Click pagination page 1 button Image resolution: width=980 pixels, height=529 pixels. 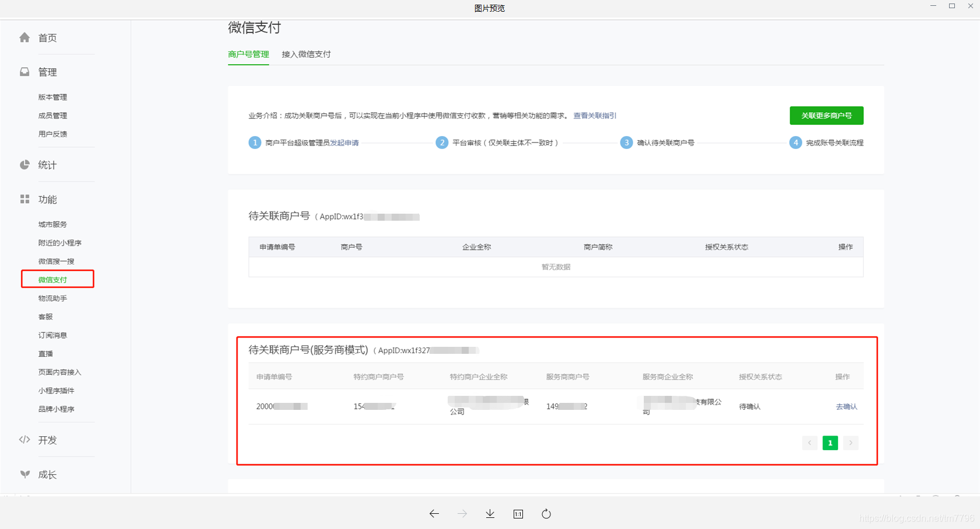click(x=830, y=443)
